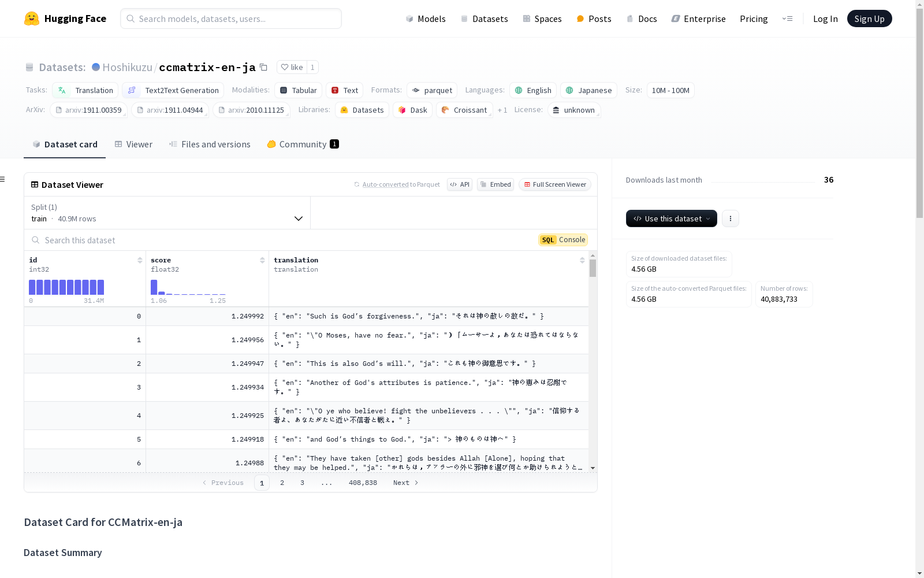This screenshot has width=924, height=578.
Task: Go to page 2 of the viewer
Action: (x=282, y=483)
